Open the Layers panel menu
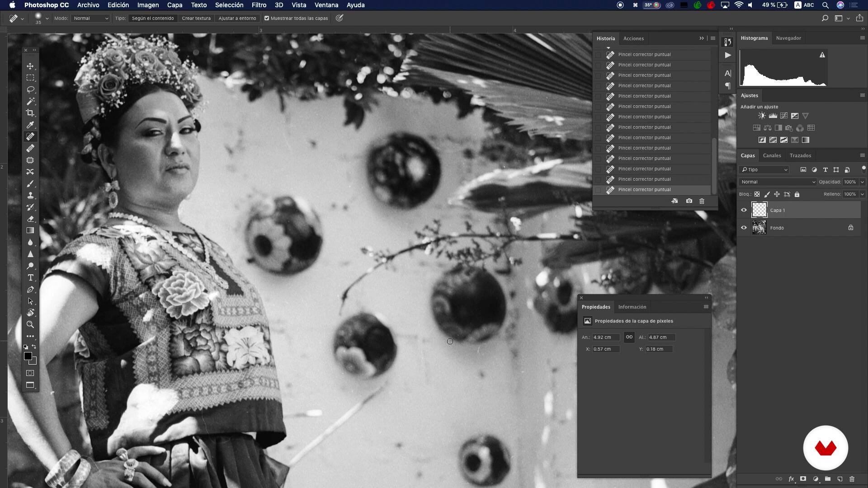Viewport: 868px width, 488px height. (862, 155)
